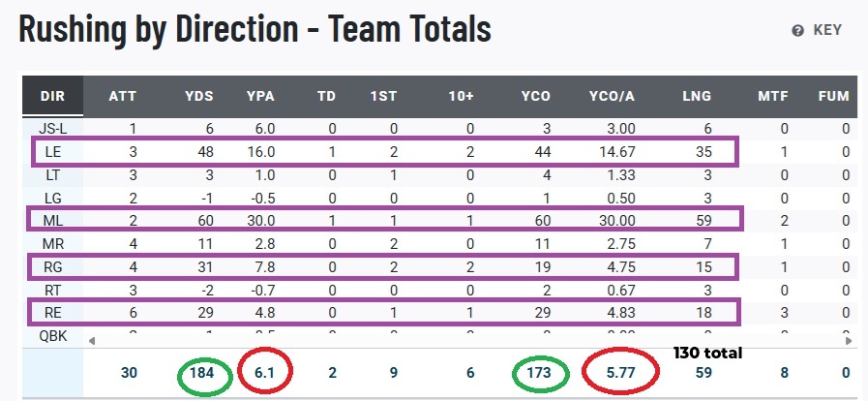Sort by the FUM column header
Screen dimensions: 868x401
click(834, 96)
